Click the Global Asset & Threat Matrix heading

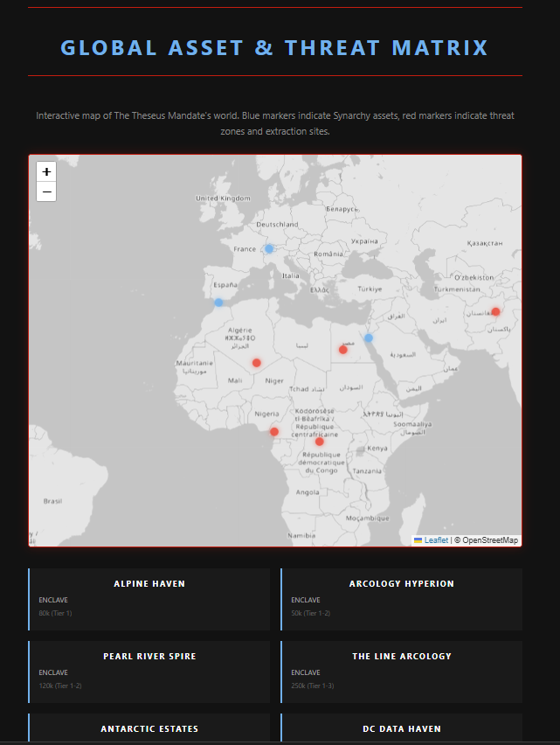point(274,48)
